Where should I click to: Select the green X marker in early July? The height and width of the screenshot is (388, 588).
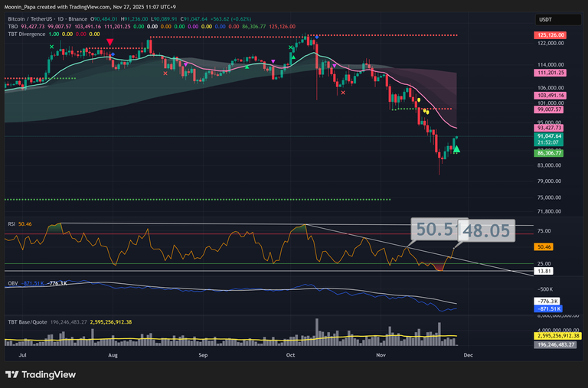pyautogui.click(x=52, y=47)
